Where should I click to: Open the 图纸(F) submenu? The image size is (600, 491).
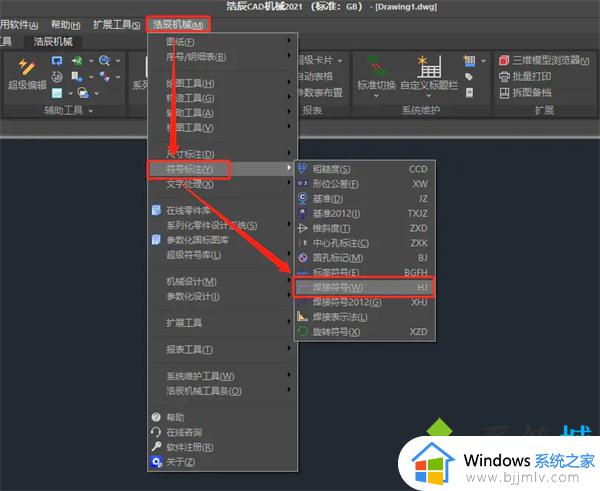click(222, 41)
